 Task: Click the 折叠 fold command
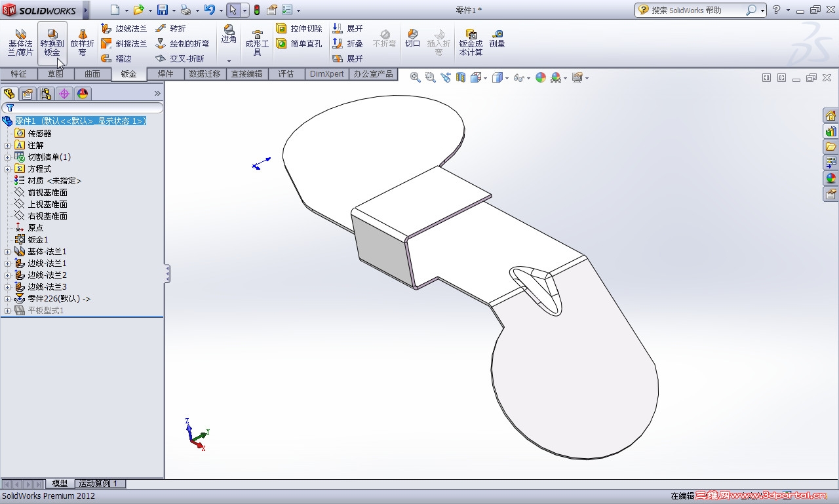(x=347, y=44)
